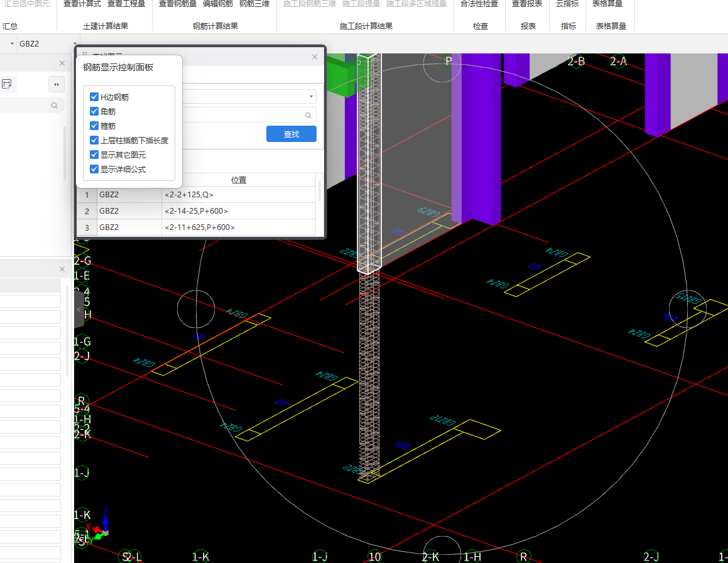Viewport: 728px width, 563px height.
Task: Click the 位置 column header
Action: coord(239,180)
